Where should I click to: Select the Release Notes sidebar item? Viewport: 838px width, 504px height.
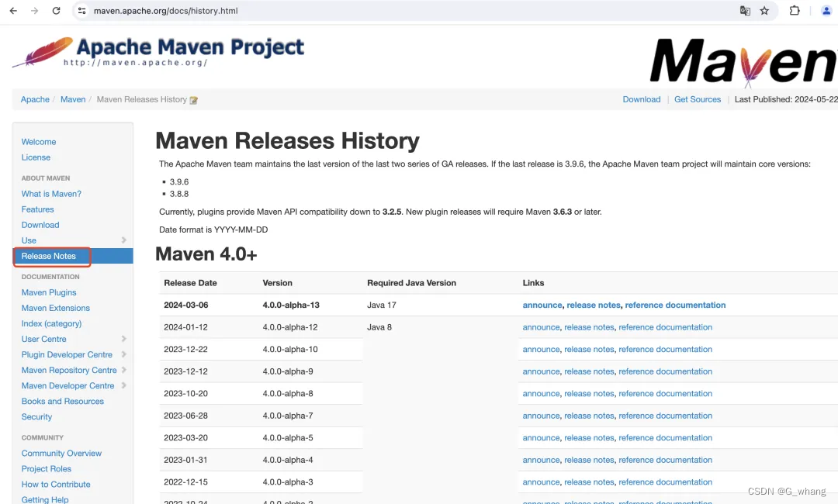73,257
